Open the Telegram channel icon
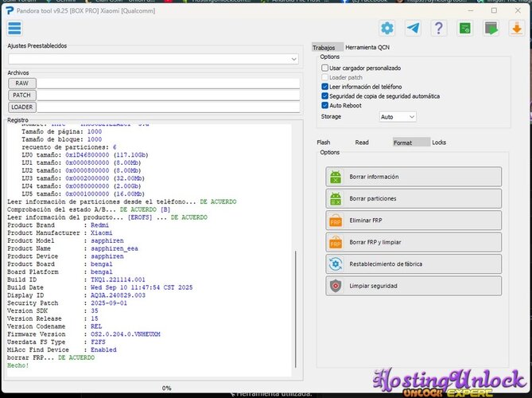The height and width of the screenshot is (398, 532). pyautogui.click(x=413, y=28)
